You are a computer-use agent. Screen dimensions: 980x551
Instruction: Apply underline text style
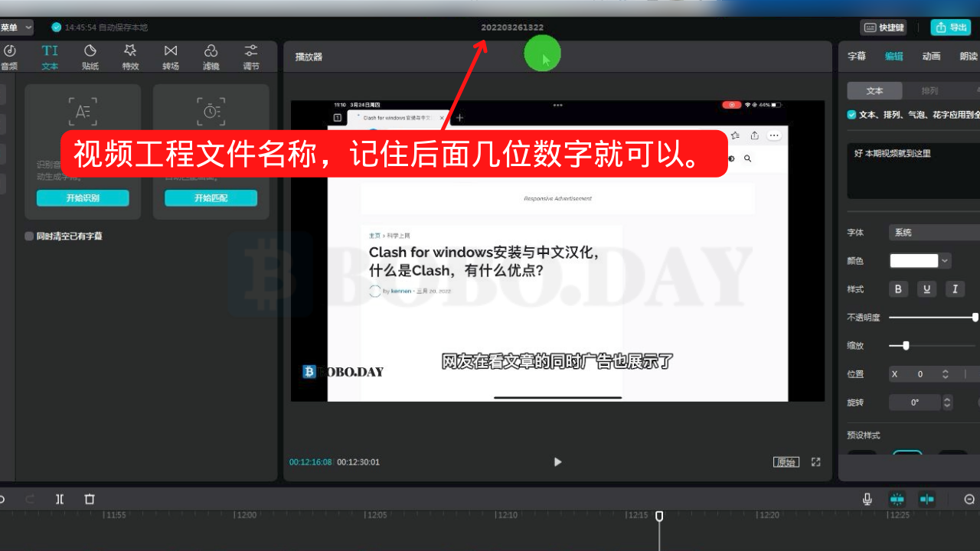tap(926, 289)
